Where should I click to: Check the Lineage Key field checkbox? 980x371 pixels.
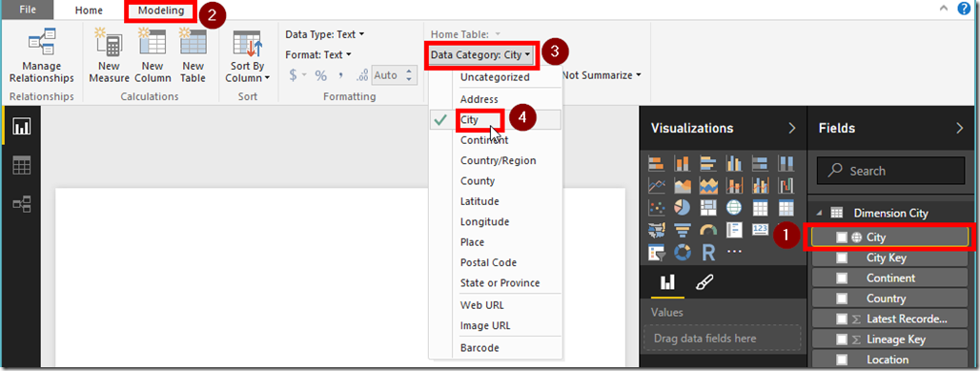point(842,340)
